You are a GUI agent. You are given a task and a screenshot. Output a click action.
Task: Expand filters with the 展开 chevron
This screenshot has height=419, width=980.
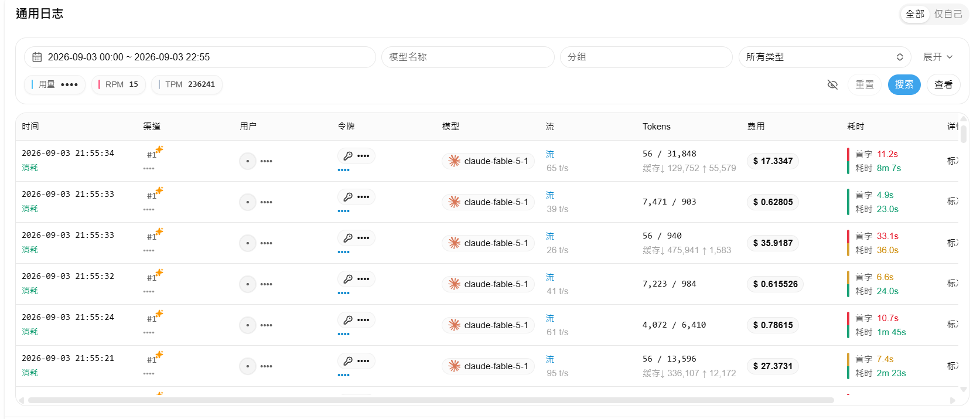[x=938, y=57]
